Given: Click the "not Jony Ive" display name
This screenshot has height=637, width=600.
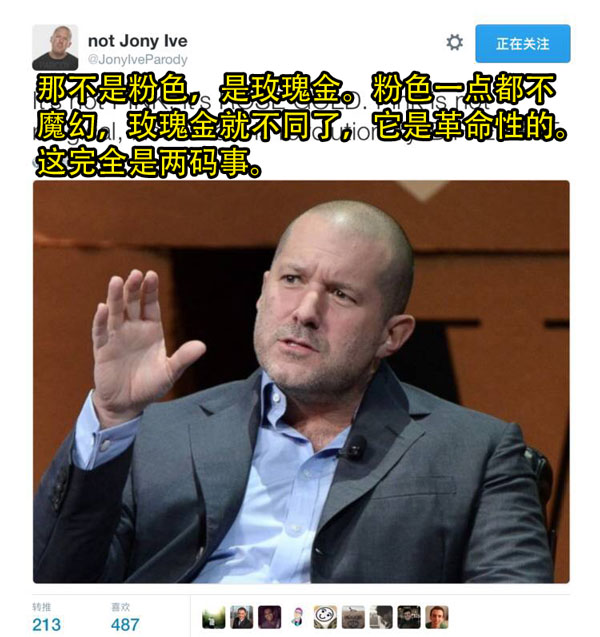Looking at the screenshot, I should [x=138, y=41].
